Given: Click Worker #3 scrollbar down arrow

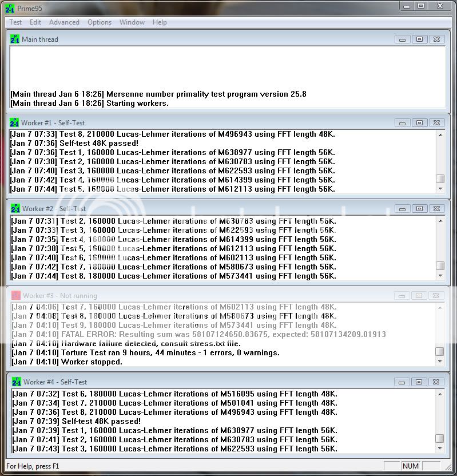Looking at the screenshot, I should coord(440,362).
